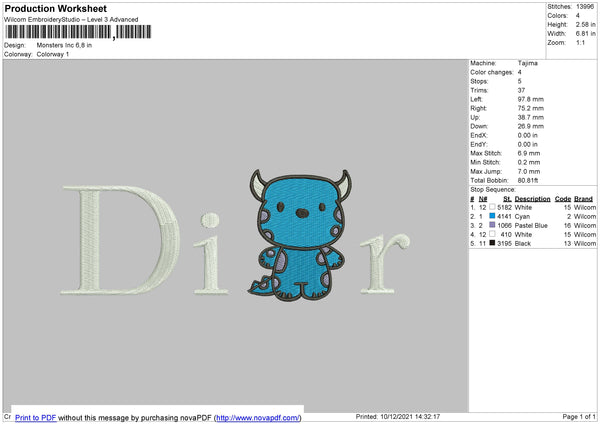Click the white swatch with 410 stitches
Image resolution: width=600 pixels, height=424 pixels.
[x=492, y=234]
